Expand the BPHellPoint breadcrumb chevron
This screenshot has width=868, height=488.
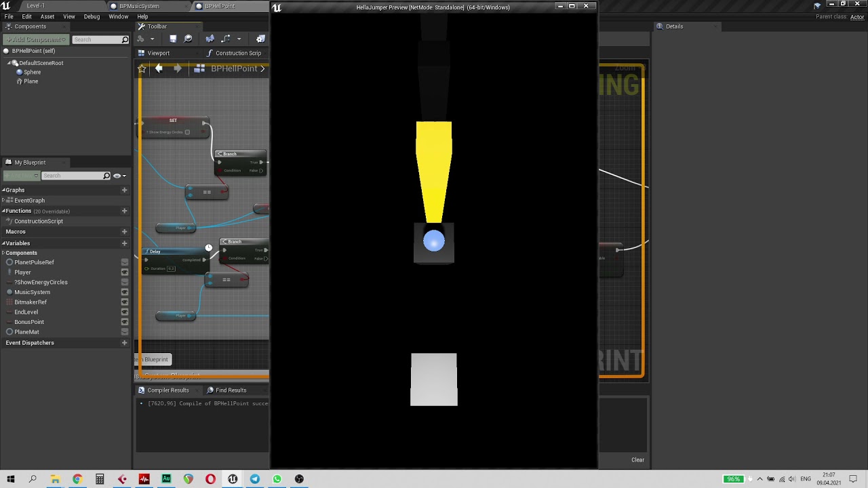click(262, 68)
